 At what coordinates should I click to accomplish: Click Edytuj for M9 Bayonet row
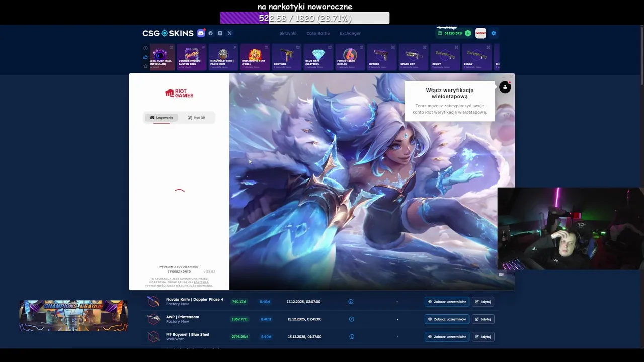click(x=483, y=337)
